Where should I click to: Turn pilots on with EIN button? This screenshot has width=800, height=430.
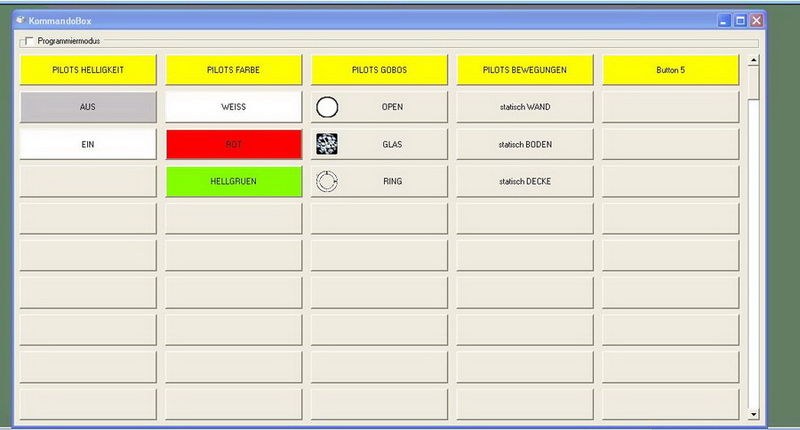coord(88,144)
